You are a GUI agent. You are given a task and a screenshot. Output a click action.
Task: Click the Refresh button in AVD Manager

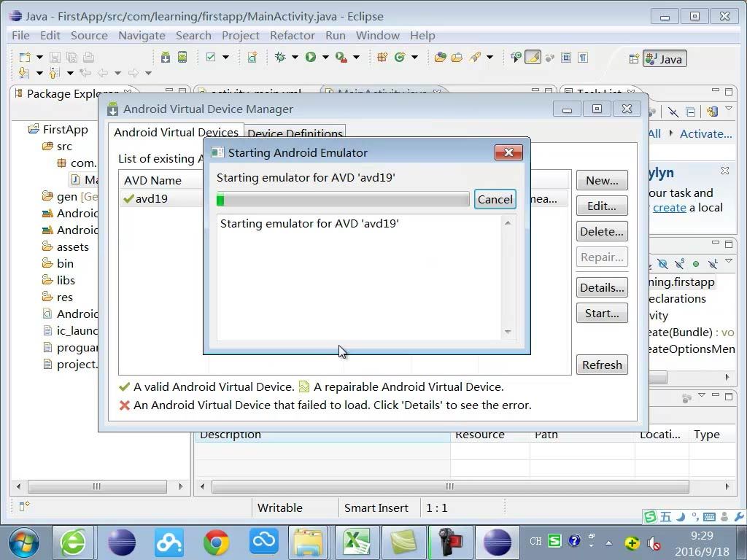click(x=602, y=365)
